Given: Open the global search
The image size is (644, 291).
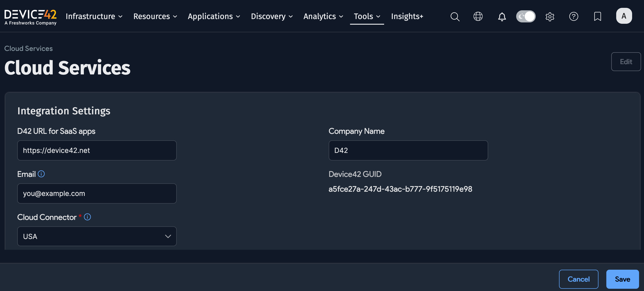Looking at the screenshot, I should coord(455,17).
